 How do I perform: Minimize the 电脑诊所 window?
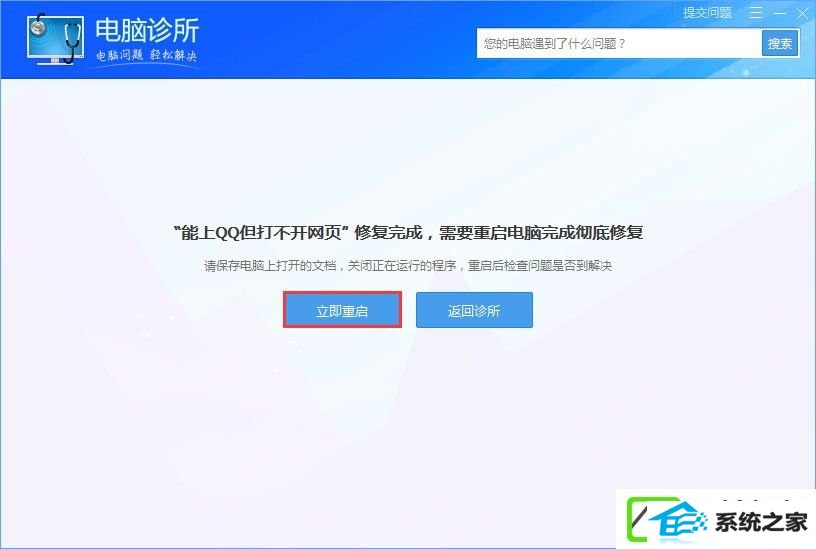[780, 14]
